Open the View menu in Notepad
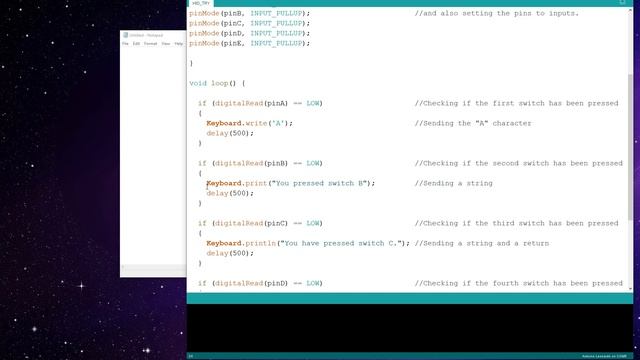 click(165, 44)
